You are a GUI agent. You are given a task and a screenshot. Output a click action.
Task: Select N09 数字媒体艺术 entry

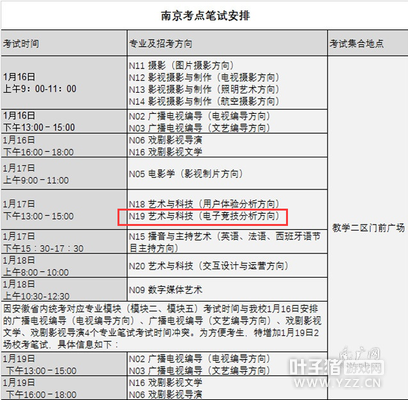[166, 290]
